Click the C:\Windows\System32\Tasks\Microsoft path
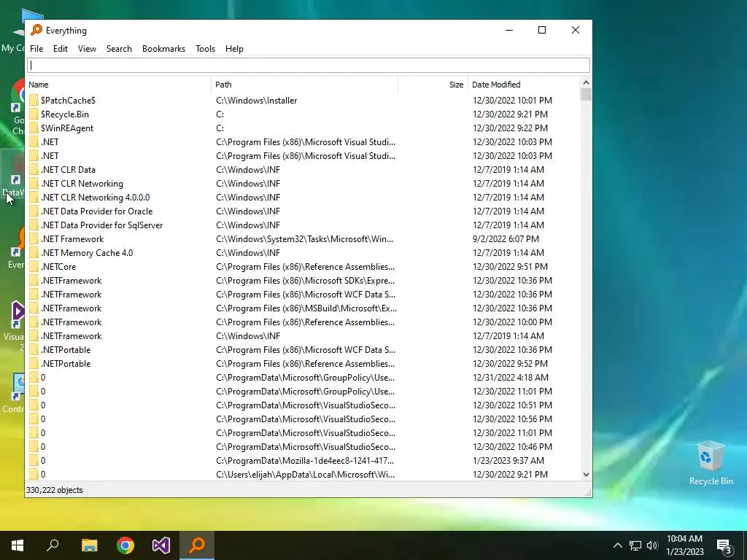The image size is (747, 560). pyautogui.click(x=304, y=239)
